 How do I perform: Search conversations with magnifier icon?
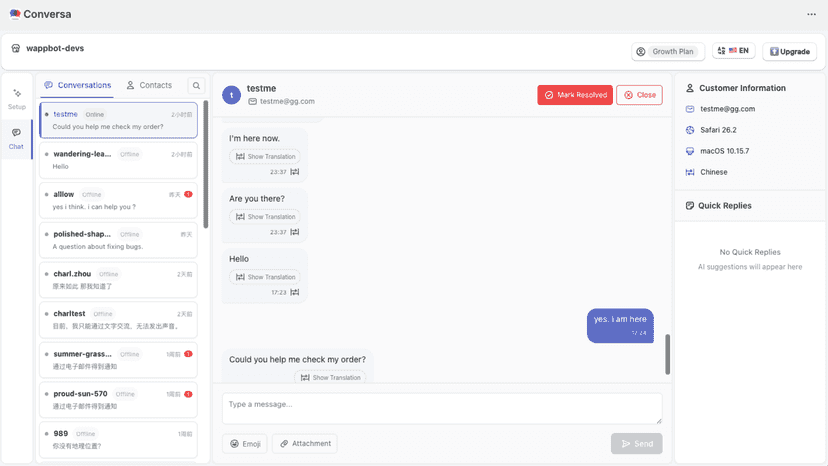click(196, 85)
